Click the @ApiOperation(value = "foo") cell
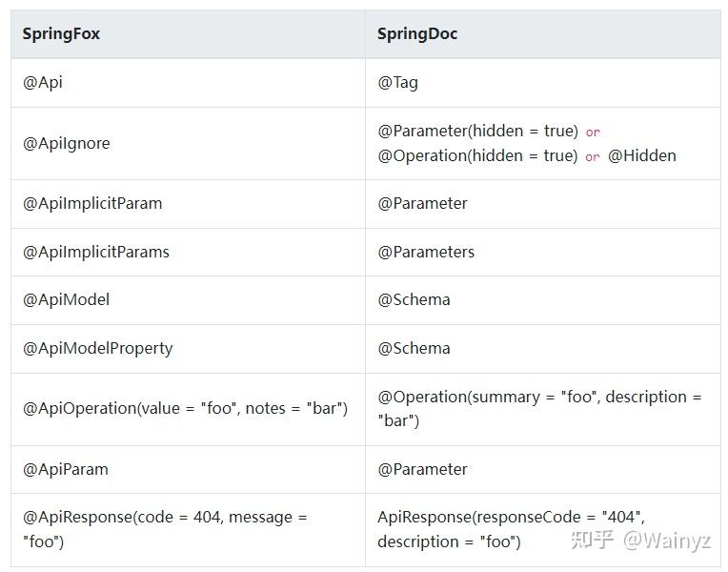Screen dimensions: 728x572 coord(186,408)
